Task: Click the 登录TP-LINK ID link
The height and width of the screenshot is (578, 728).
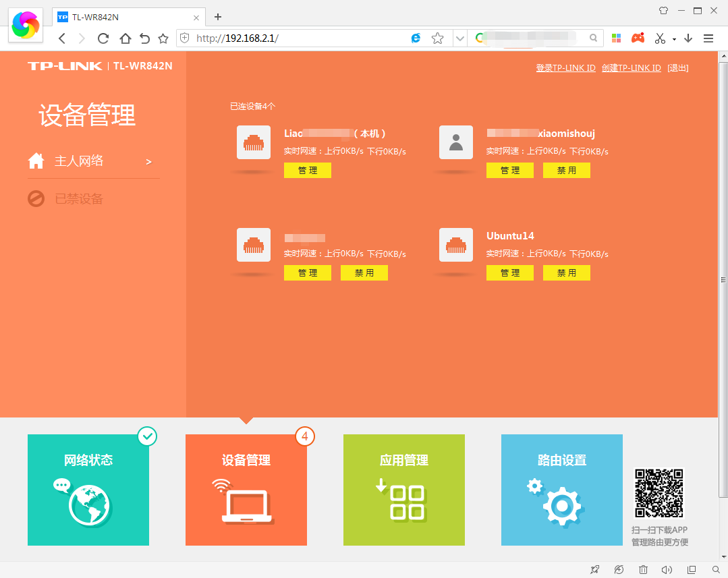Action: tap(565, 67)
